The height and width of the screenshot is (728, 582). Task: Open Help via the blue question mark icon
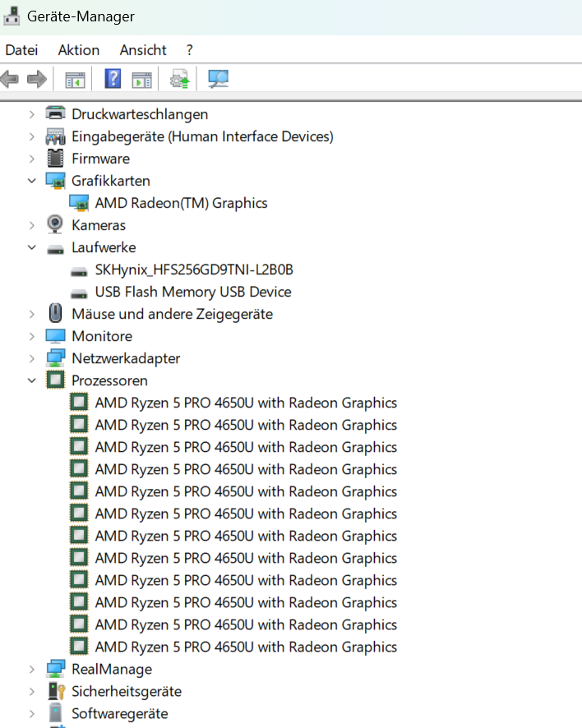[113, 78]
